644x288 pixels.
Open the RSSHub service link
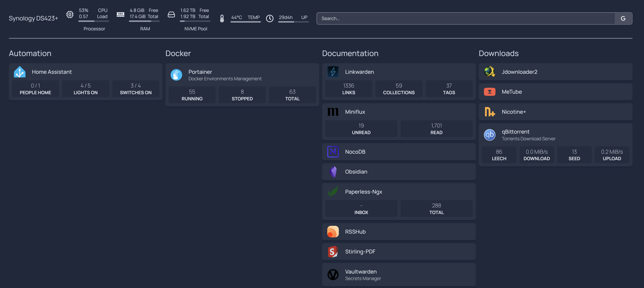tap(355, 232)
